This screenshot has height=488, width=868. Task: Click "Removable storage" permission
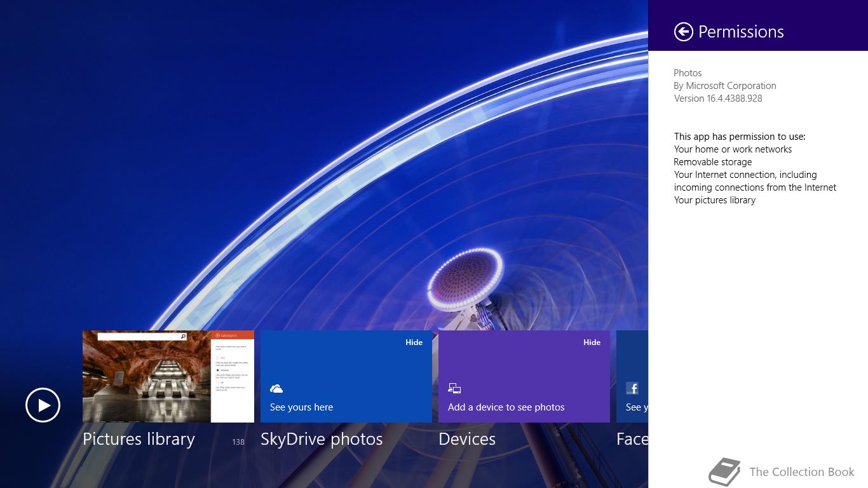click(x=713, y=162)
